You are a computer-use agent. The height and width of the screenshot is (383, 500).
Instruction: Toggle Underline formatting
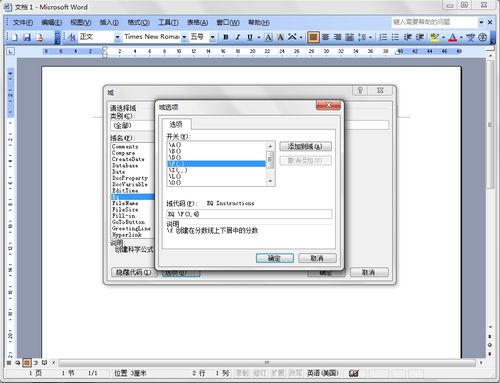coord(250,37)
